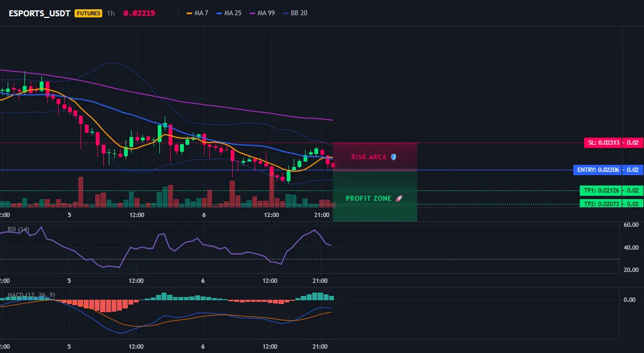644x353 pixels.
Task: Toggle the MA 25 legend entry
Action: [229, 13]
